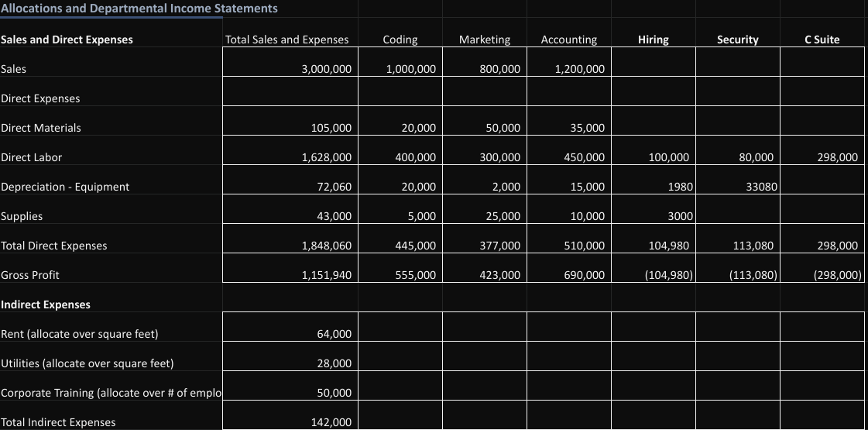Select the 'Allocations and Departmental Income Statements' title
The height and width of the screenshot is (430, 868).
pyautogui.click(x=139, y=9)
